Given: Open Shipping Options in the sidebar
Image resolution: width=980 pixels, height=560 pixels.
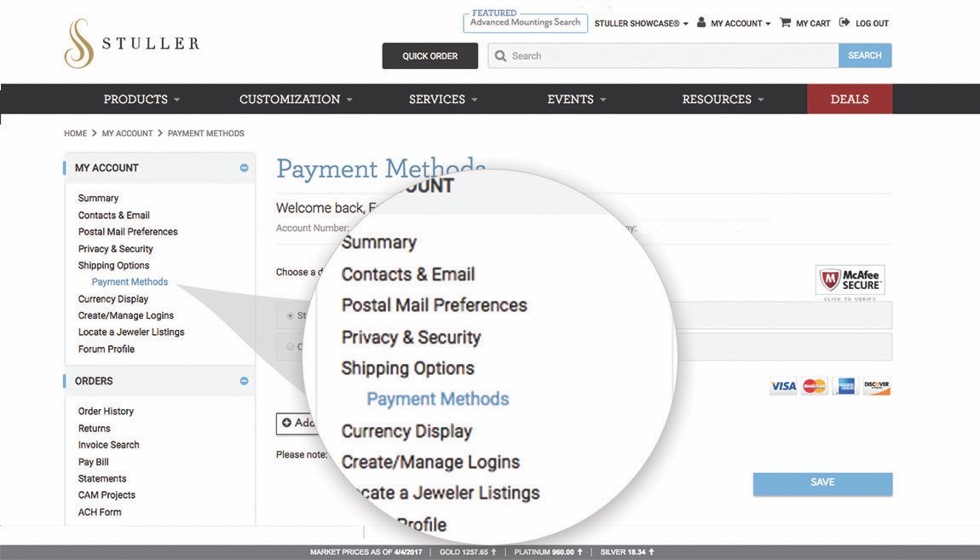Looking at the screenshot, I should pos(113,266).
